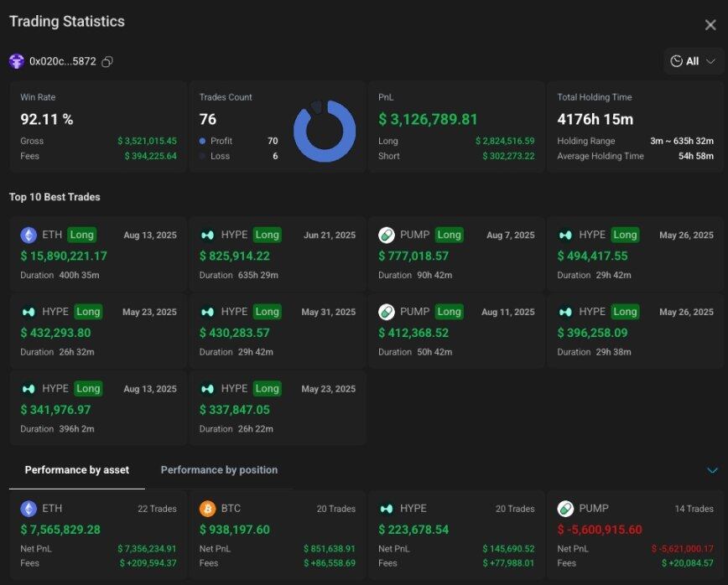Click the HYPE token icon on the Jun 21 trade
The height and width of the screenshot is (585, 728).
point(208,235)
